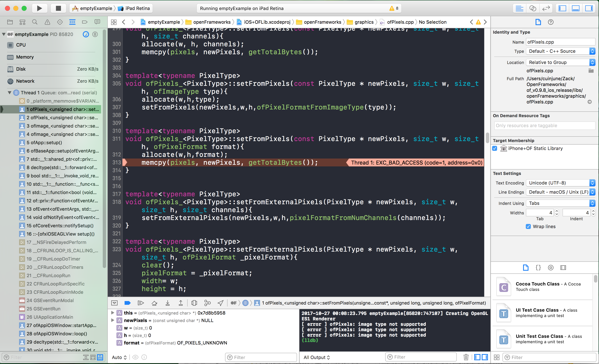Toggle the breakpoints activation icon
599x364 pixels.
[x=127, y=303]
